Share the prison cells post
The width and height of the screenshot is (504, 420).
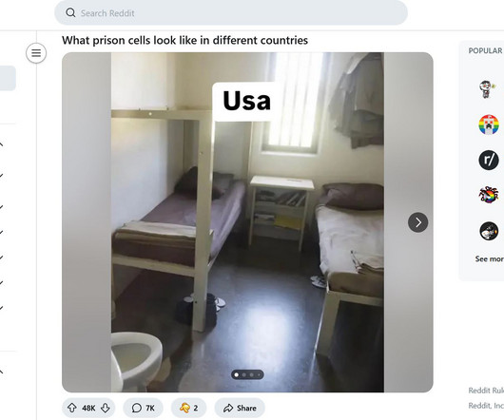click(x=240, y=408)
